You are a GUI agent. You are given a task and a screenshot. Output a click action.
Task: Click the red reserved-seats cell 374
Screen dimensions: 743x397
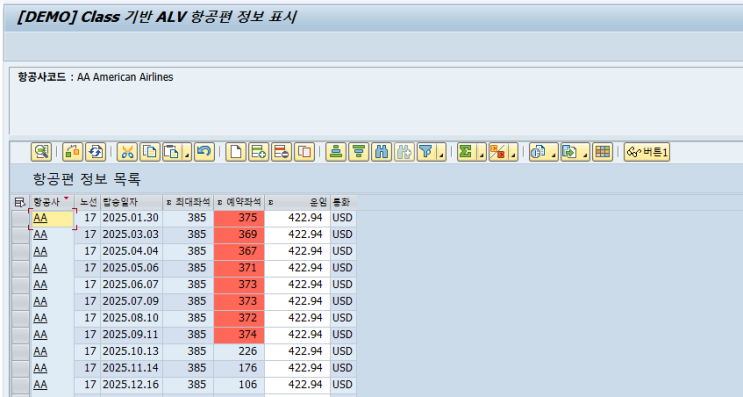click(239, 334)
